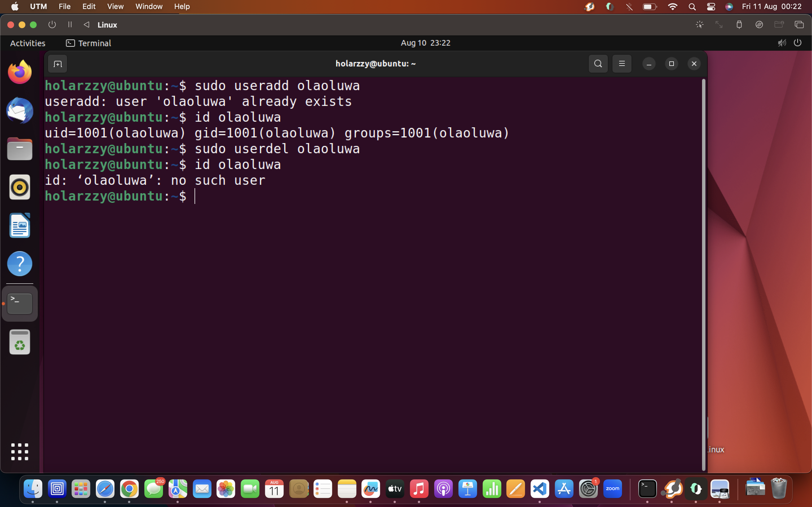The width and height of the screenshot is (812, 507).
Task: Open USB devices from the UTM toolbar
Action: [x=739, y=25]
